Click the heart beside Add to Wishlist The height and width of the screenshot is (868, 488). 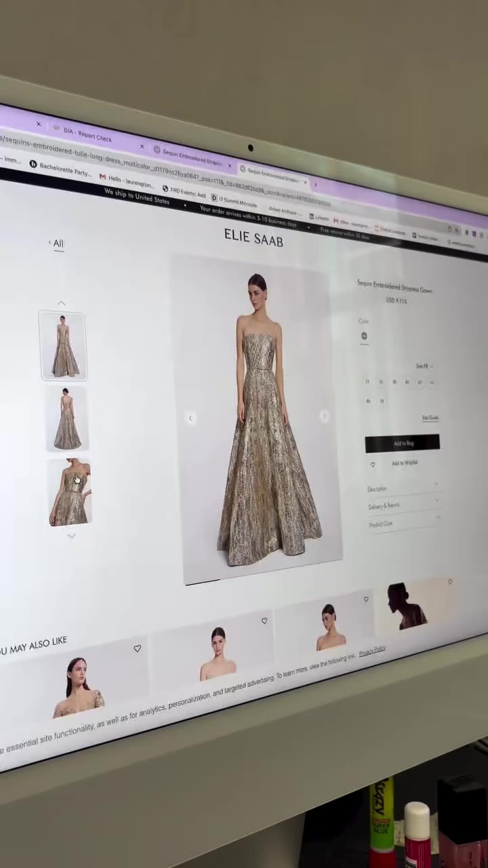click(x=372, y=465)
